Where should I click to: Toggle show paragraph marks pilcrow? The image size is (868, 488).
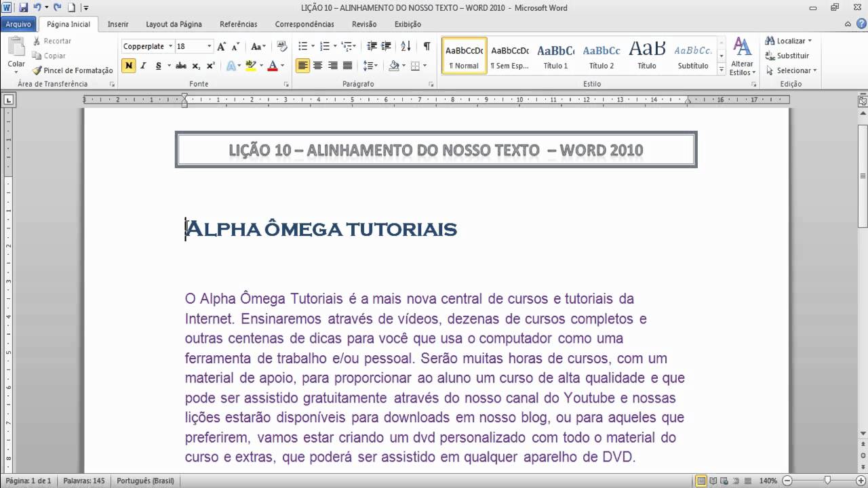pos(427,47)
